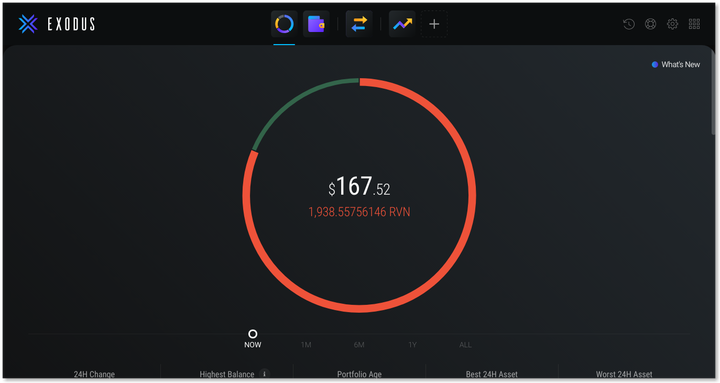Click the Portfolio Age label
Viewport: 720px width, 383px height.
359,374
